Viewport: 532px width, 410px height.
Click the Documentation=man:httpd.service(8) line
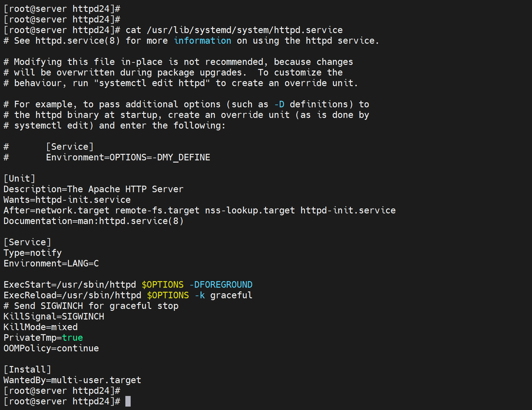[94, 221]
